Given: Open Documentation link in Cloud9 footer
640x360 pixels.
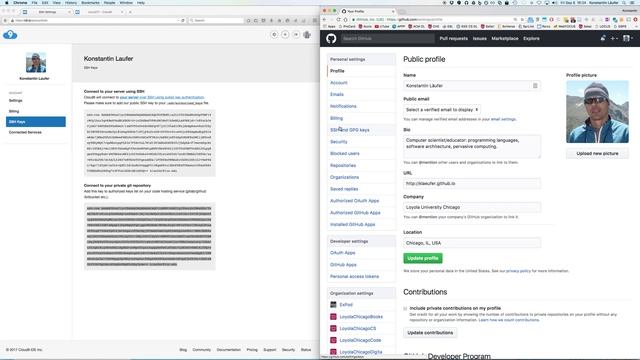Looking at the screenshot, I should 229,350.
